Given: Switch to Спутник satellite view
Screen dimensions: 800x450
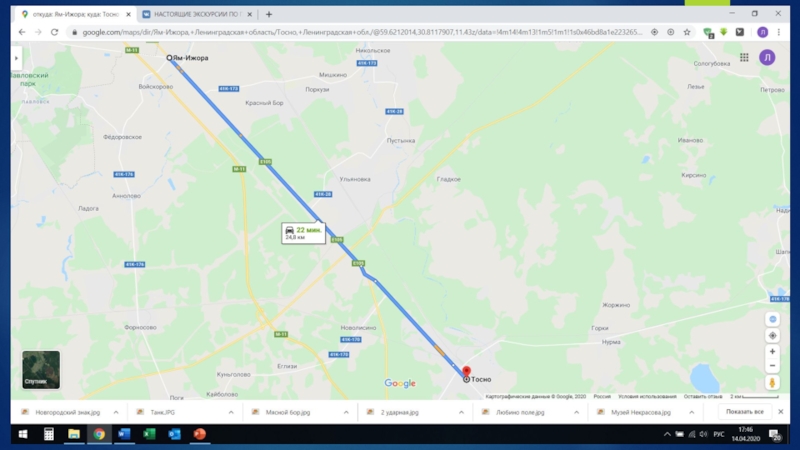Looking at the screenshot, I should tap(41, 369).
